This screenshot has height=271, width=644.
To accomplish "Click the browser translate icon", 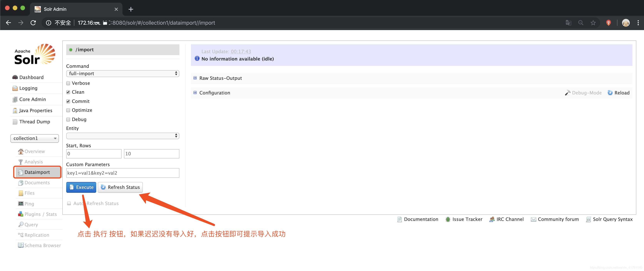I will (x=568, y=23).
